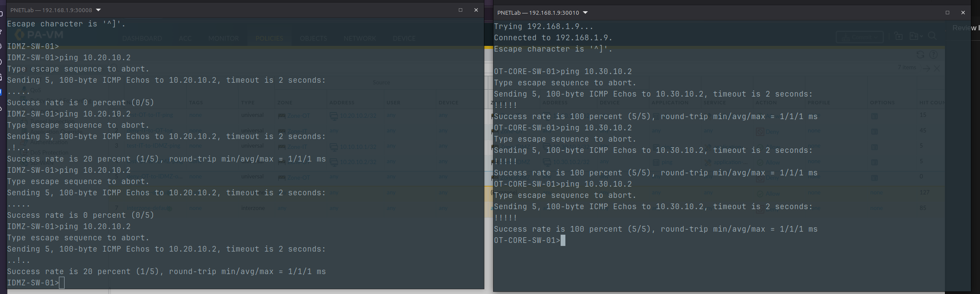Viewport: 980px width, 294px height.
Task: Click the first 'Success rate is 0 percent' line
Action: coord(81,103)
